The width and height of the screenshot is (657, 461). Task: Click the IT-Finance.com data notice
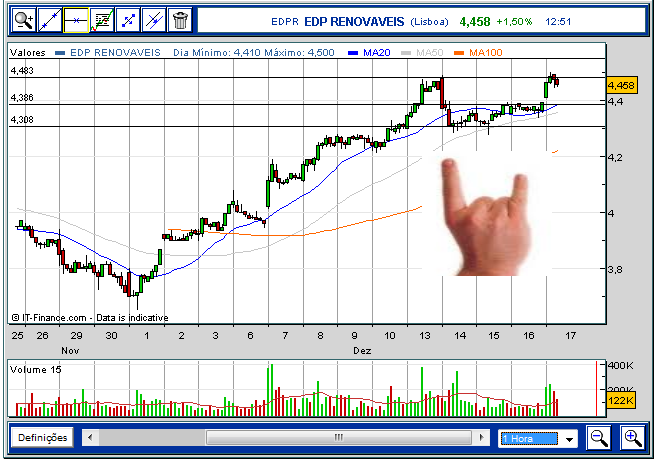(x=90, y=318)
